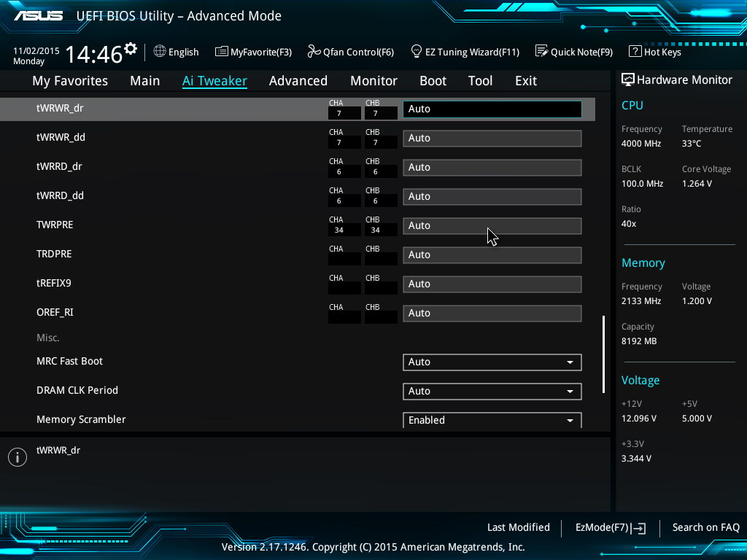Click the globe language icon
The image size is (747, 560).
(160, 52)
